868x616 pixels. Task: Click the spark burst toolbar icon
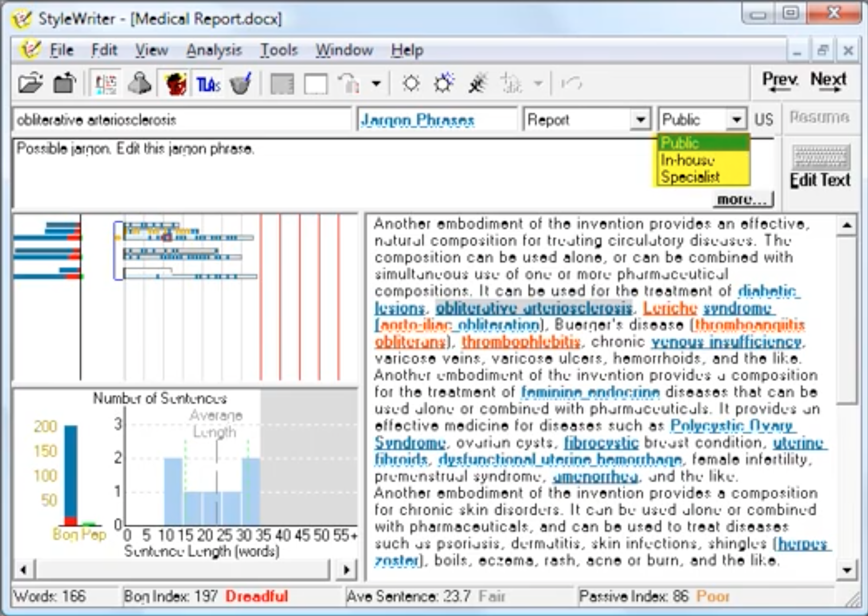tap(477, 83)
